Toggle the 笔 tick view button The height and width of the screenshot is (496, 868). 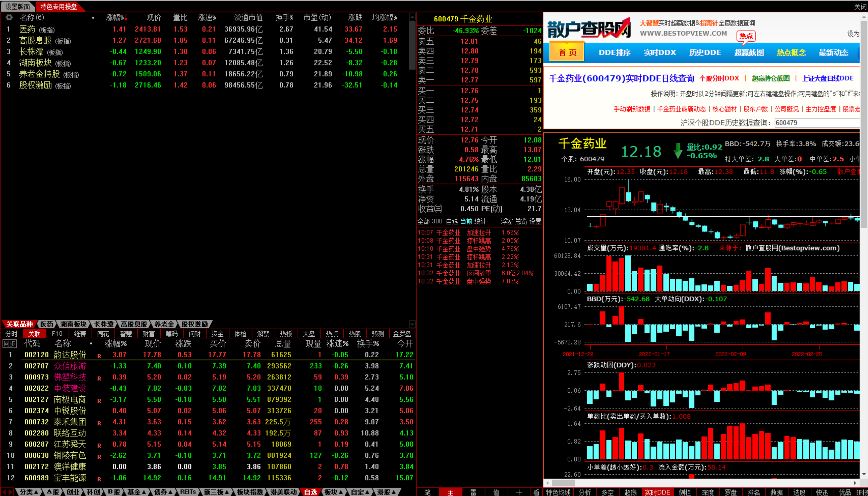point(428,492)
